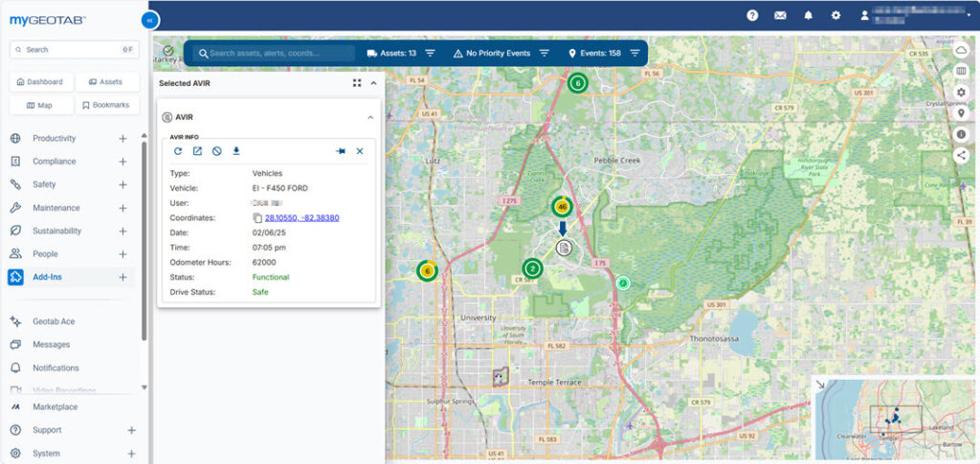Select Maintenance in the sidebar
This screenshot has height=464, width=980.
[56, 208]
